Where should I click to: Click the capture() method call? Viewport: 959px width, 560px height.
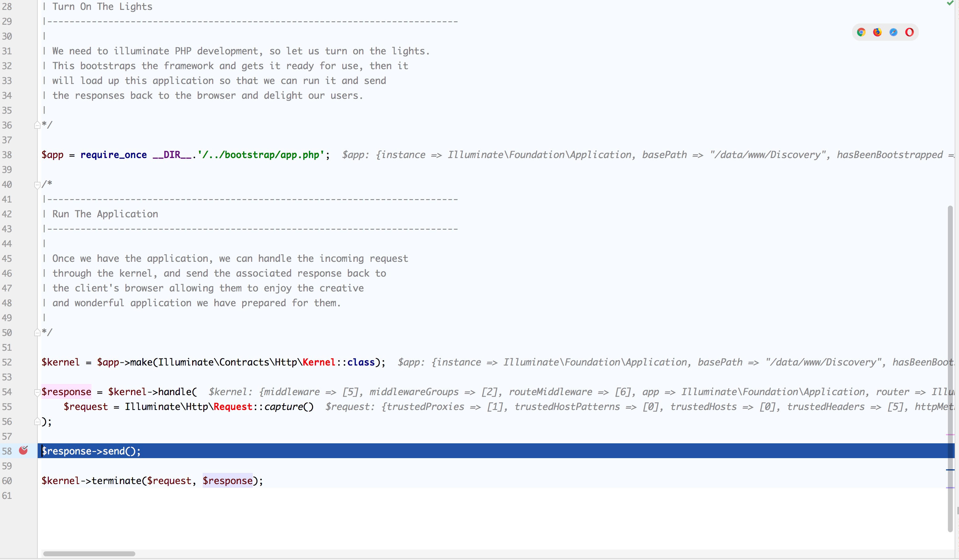(x=289, y=406)
